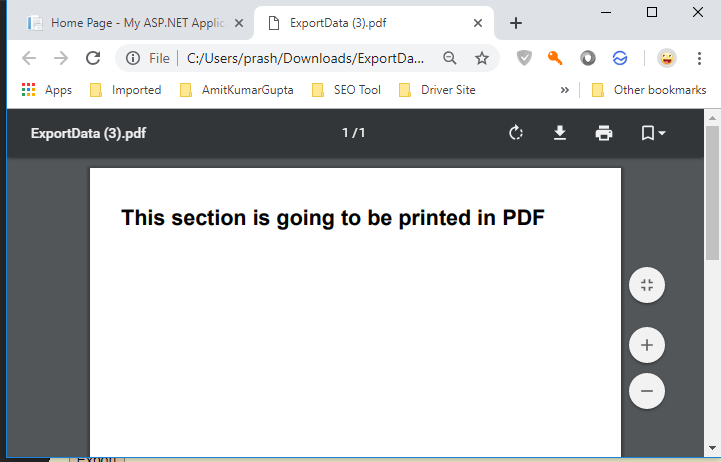Bookmark this page with the star

click(481, 58)
